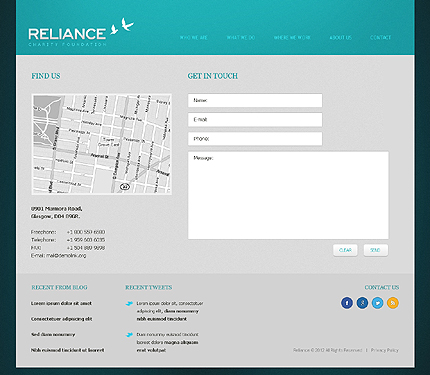
Task: Open the Privacy Policy link
Action: [385, 350]
